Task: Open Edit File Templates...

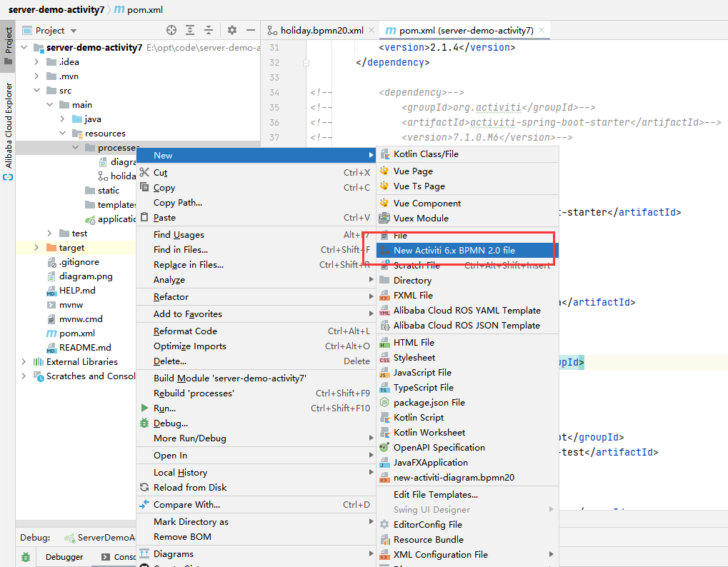Action: click(x=467, y=495)
